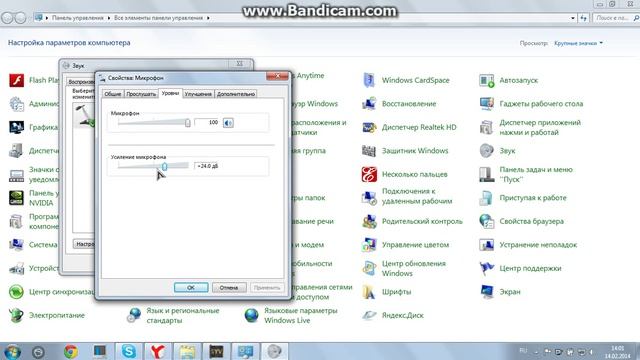The height and width of the screenshot is (360, 640).
Task: Switch to the Улучшения tab
Action: tap(198, 94)
